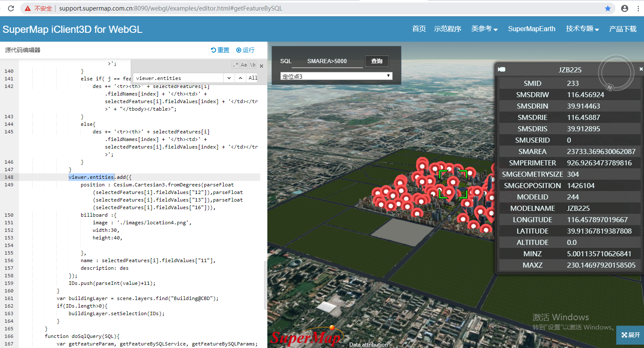Click the not-secure warning triangle icon
The height and width of the screenshot is (348, 644).
point(28,8)
